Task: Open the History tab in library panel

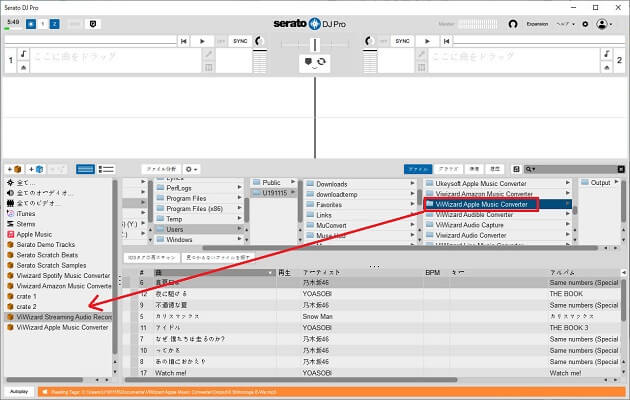Action: 495,169
